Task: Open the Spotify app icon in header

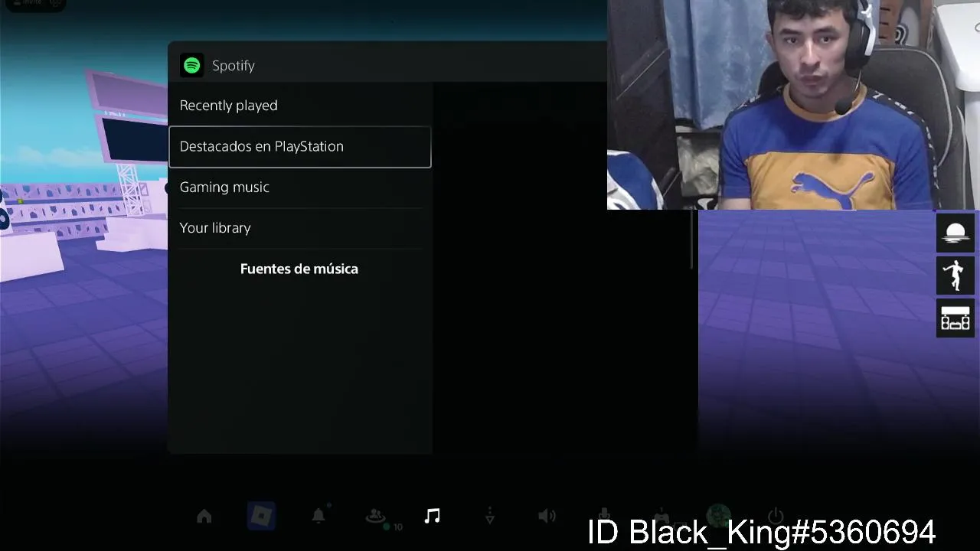Action: point(191,66)
